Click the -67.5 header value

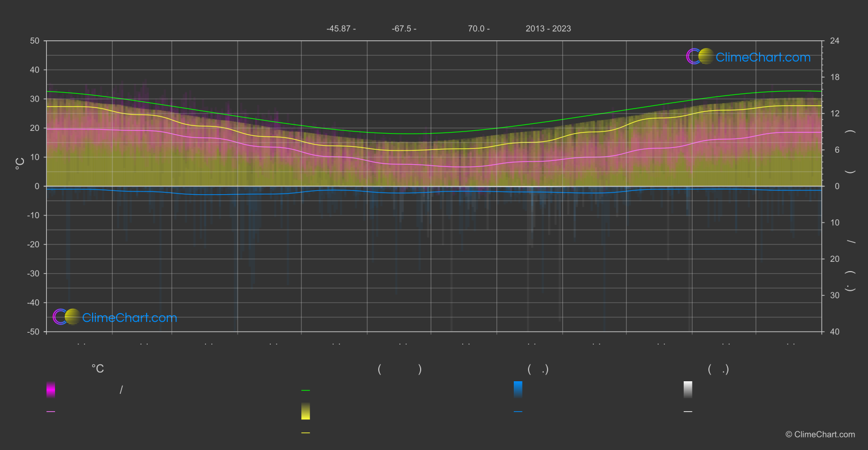coord(404,28)
